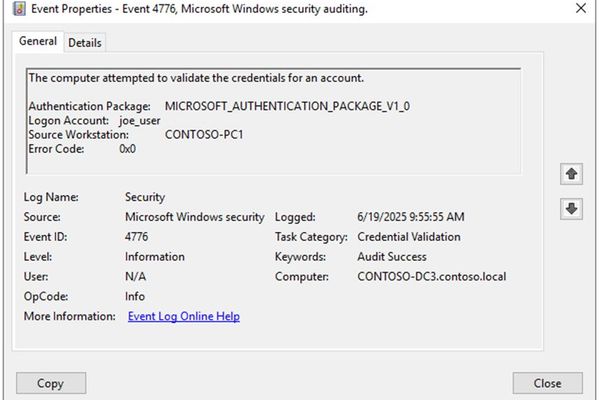Show the previous event with up arrow
The width and height of the screenshot is (600, 400).
571,174
